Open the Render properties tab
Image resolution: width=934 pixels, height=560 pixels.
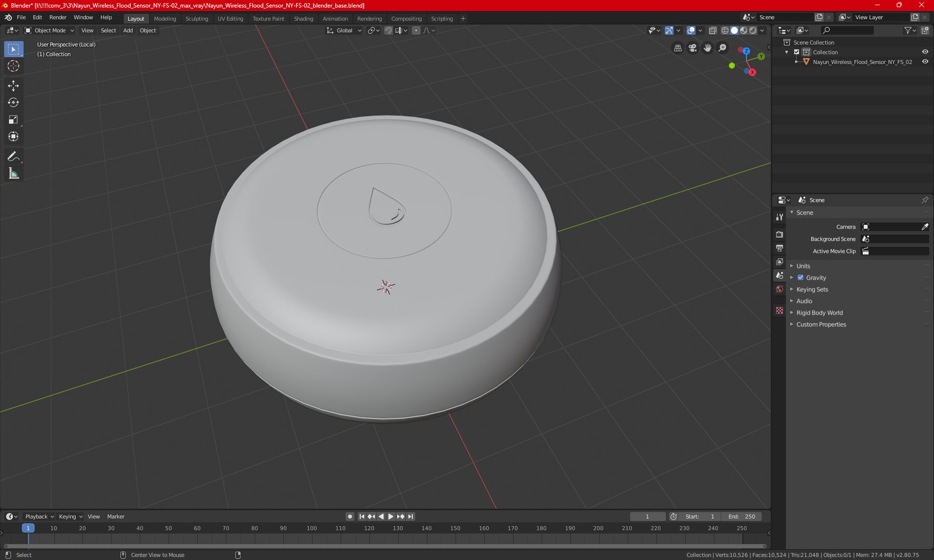point(779,234)
